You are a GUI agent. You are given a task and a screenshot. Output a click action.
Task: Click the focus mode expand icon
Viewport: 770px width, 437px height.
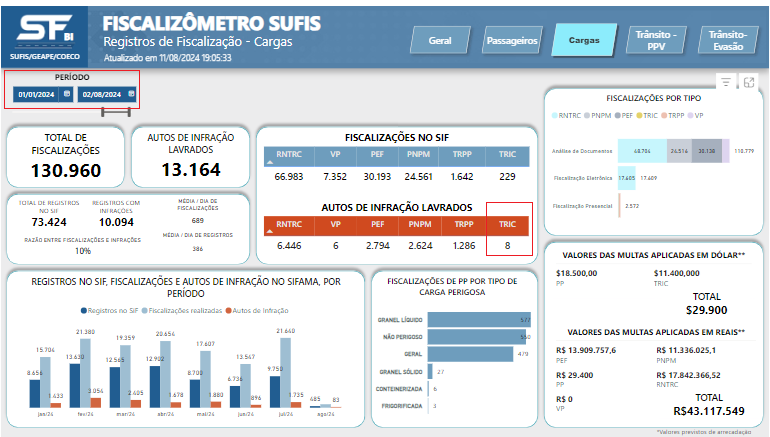pos(748,82)
